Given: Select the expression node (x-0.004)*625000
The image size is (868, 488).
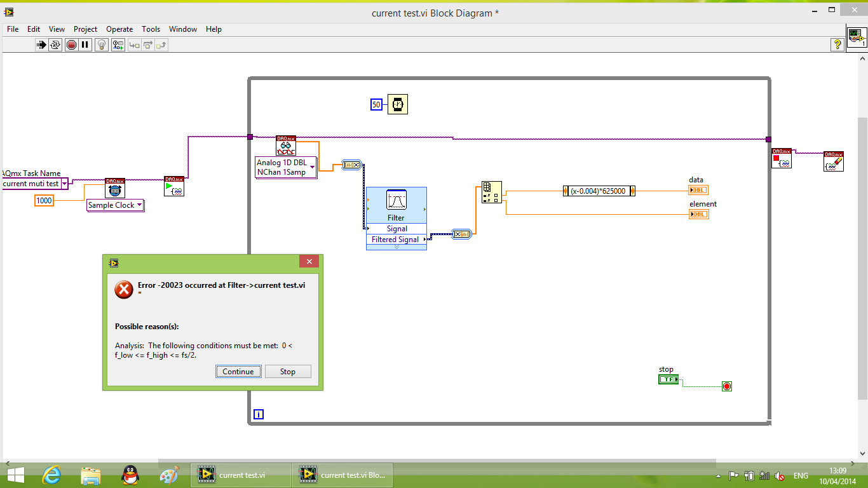Looking at the screenshot, I should [x=599, y=191].
